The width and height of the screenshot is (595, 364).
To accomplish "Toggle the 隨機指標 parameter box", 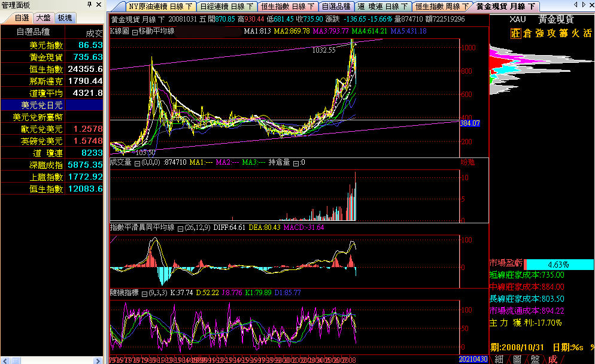I will (145, 293).
